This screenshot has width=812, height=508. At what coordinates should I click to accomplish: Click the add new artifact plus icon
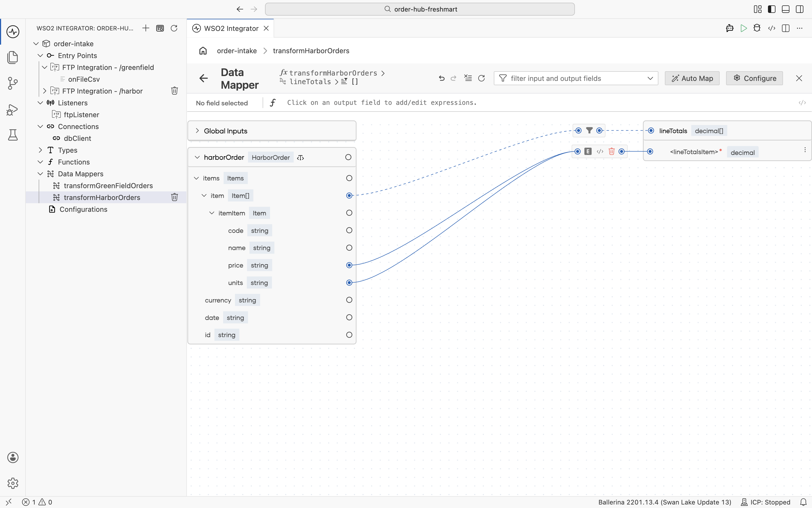(x=146, y=28)
